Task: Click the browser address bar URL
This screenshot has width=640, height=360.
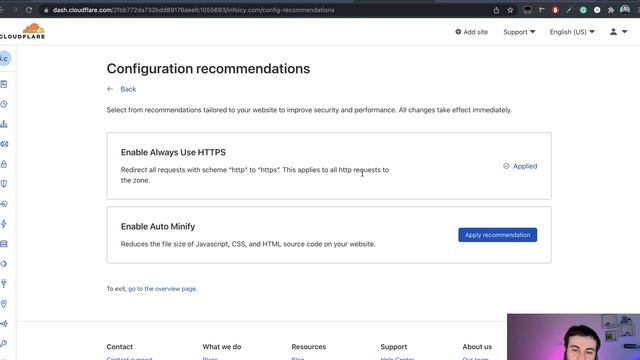Action: (x=193, y=10)
